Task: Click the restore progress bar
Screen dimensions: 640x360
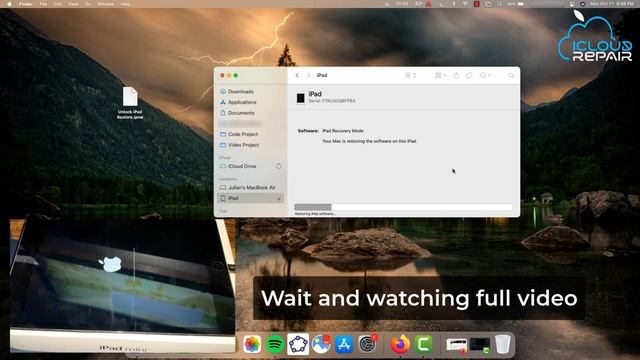Action: pyautogui.click(x=403, y=207)
